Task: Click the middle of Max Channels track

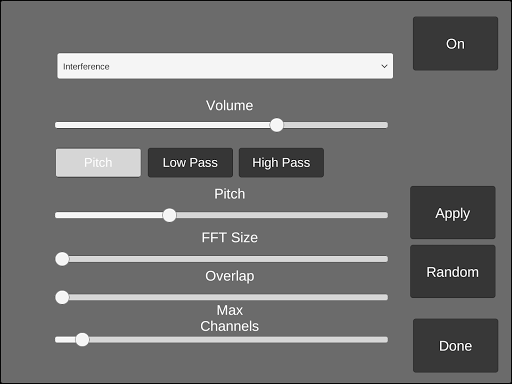Action: pos(222,340)
